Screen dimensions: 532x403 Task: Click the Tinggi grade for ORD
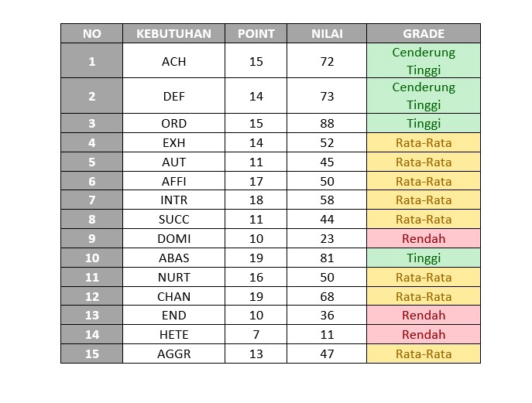(424, 124)
